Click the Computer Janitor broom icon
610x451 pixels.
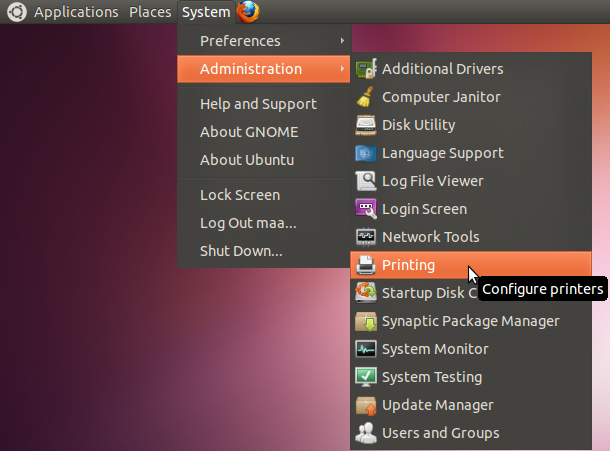click(x=366, y=97)
